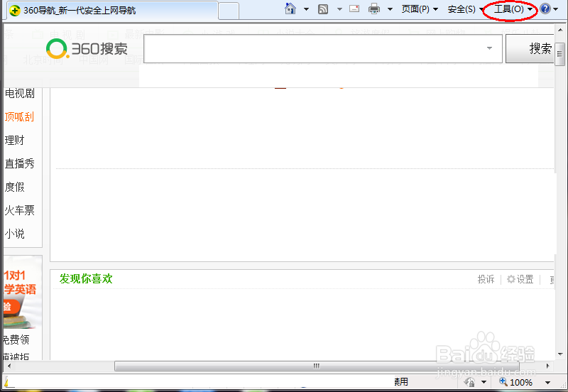Click the 免费领 ad text

point(16,339)
